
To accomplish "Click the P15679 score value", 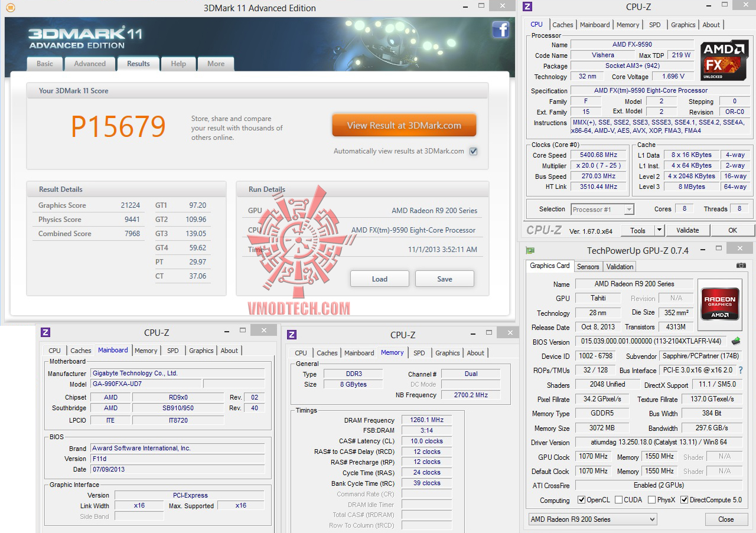I will point(118,126).
